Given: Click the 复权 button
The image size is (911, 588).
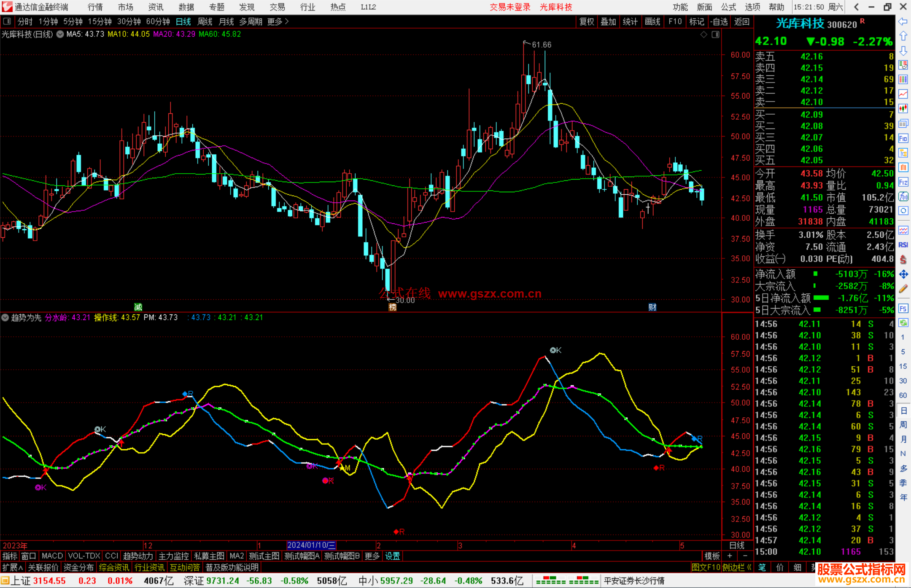Looking at the screenshot, I should click(x=586, y=21).
